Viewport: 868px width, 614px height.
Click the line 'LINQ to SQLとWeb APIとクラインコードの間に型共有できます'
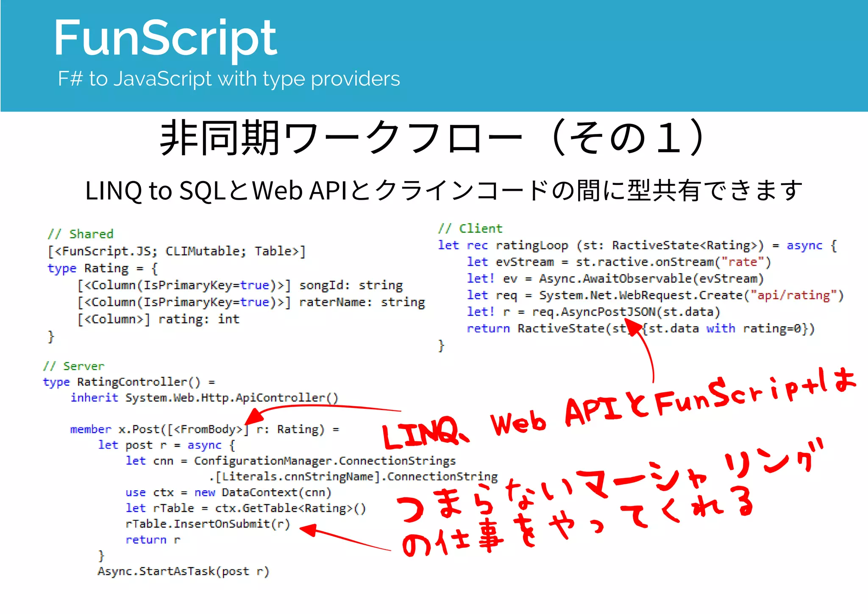tap(444, 190)
